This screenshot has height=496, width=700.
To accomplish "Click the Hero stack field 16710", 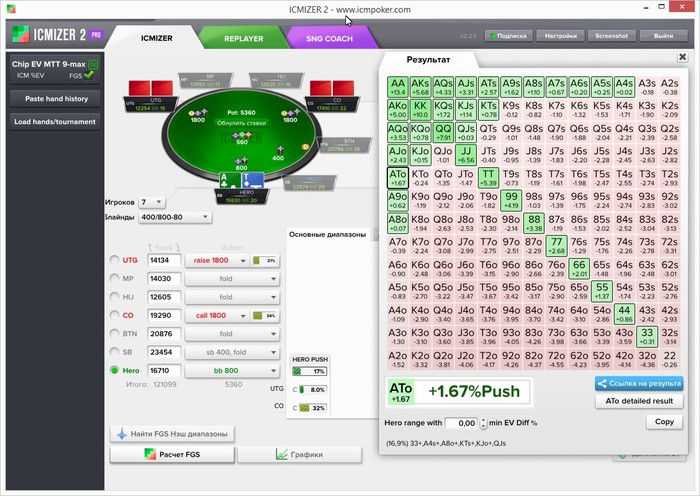I will pyautogui.click(x=164, y=371).
